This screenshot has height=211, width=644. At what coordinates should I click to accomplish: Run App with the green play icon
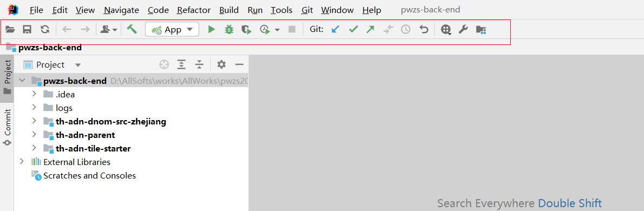click(211, 30)
